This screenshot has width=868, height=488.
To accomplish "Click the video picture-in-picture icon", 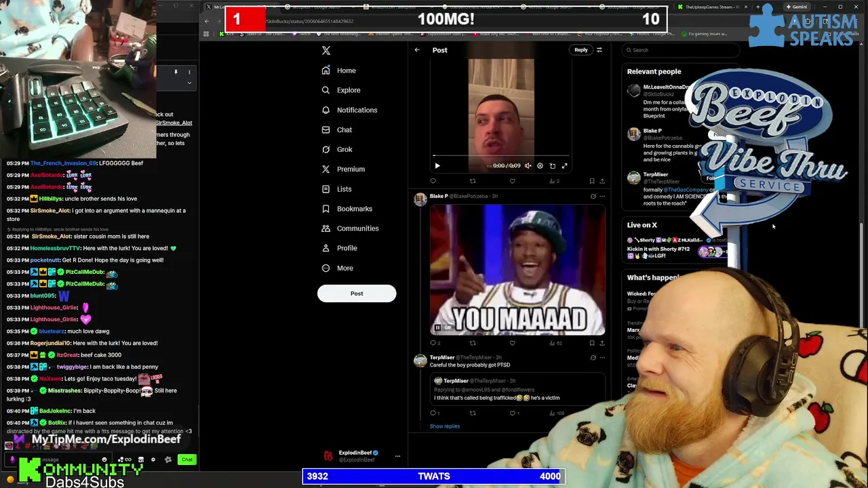I will [x=553, y=165].
